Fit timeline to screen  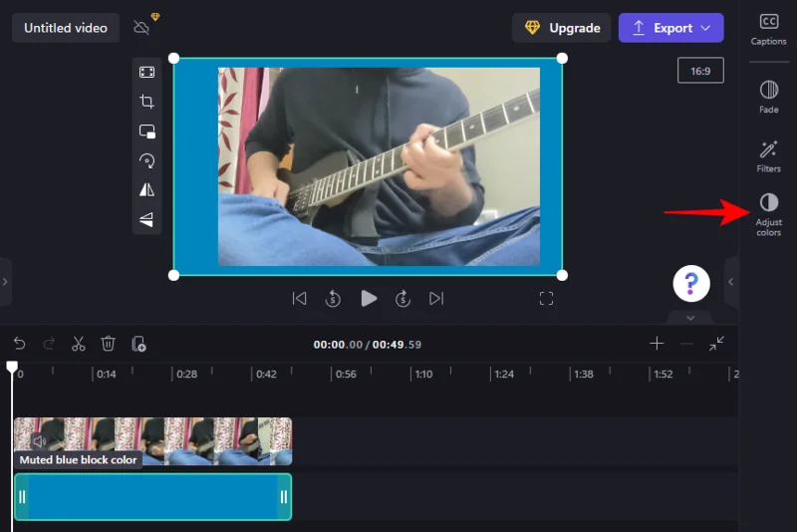tap(716, 344)
